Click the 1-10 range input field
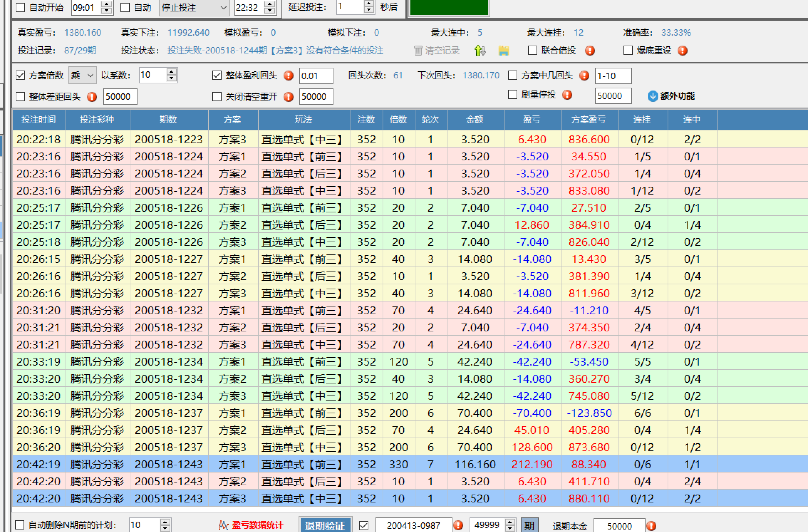808x532 pixels. pos(613,76)
